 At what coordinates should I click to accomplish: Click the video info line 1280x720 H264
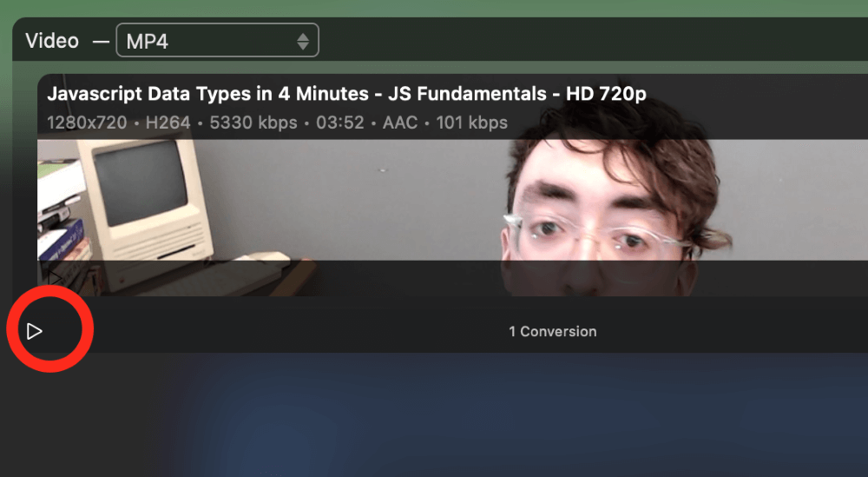click(x=278, y=123)
